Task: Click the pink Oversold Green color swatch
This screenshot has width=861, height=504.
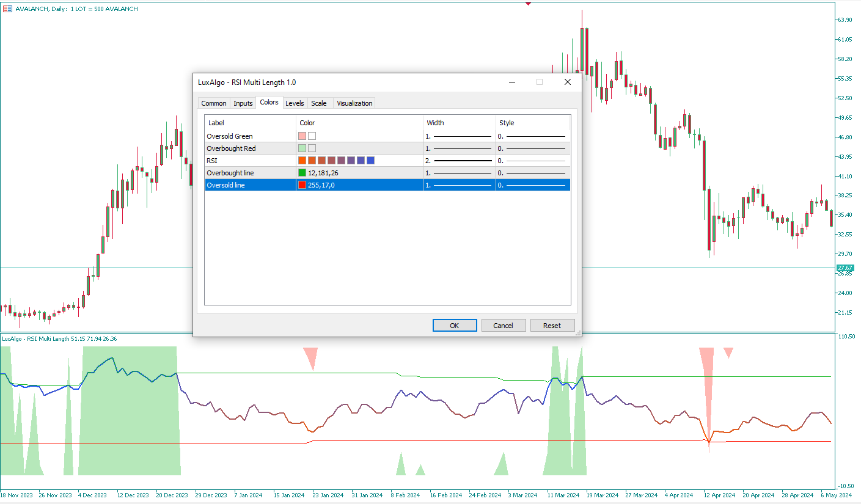Action: pyautogui.click(x=302, y=136)
